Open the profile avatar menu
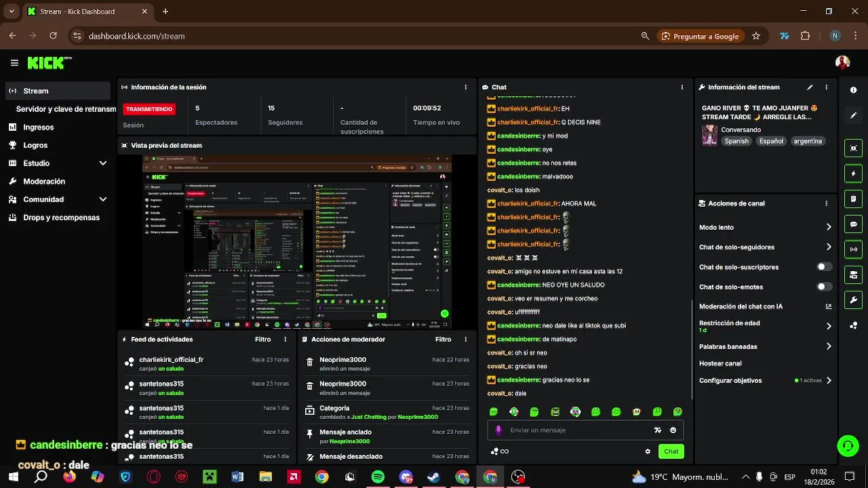 coord(842,62)
